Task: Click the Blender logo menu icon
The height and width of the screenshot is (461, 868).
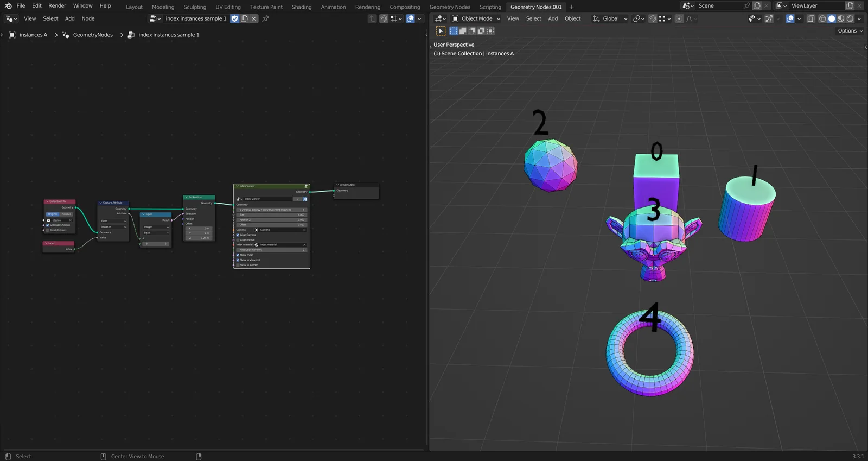Action: point(8,5)
